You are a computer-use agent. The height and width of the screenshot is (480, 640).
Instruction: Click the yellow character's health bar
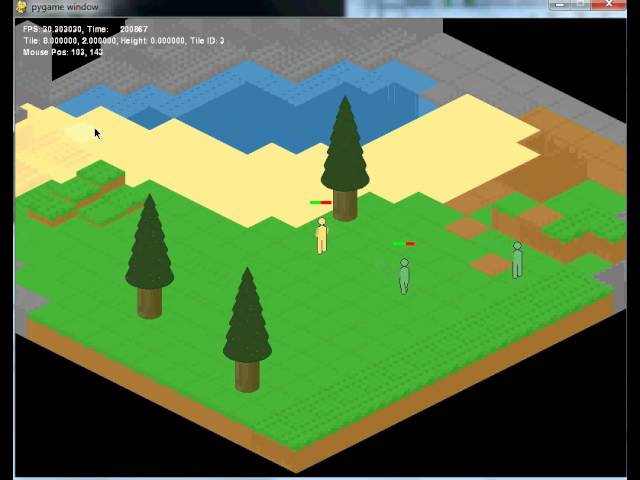tap(321, 202)
